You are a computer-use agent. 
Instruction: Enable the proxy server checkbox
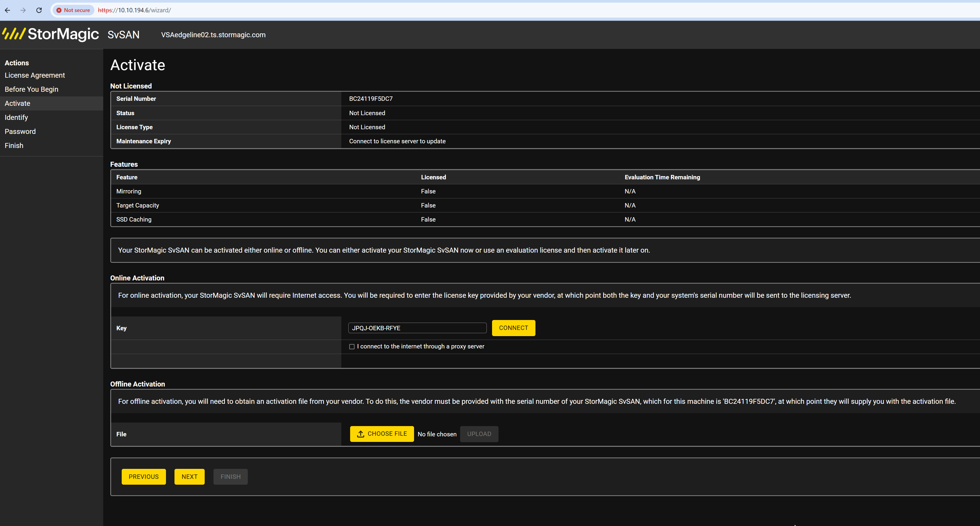pyautogui.click(x=352, y=347)
